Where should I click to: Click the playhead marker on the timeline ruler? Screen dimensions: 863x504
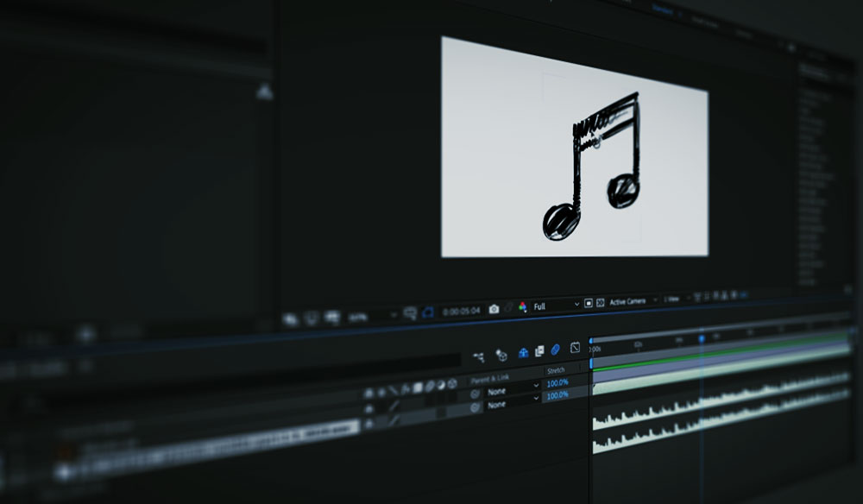click(x=702, y=338)
